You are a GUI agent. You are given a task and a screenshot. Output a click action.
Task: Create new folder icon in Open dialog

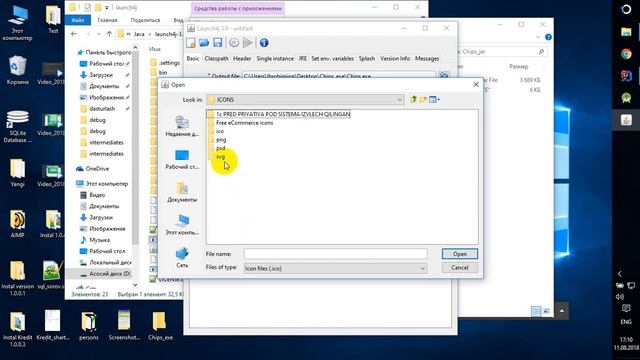point(423,99)
